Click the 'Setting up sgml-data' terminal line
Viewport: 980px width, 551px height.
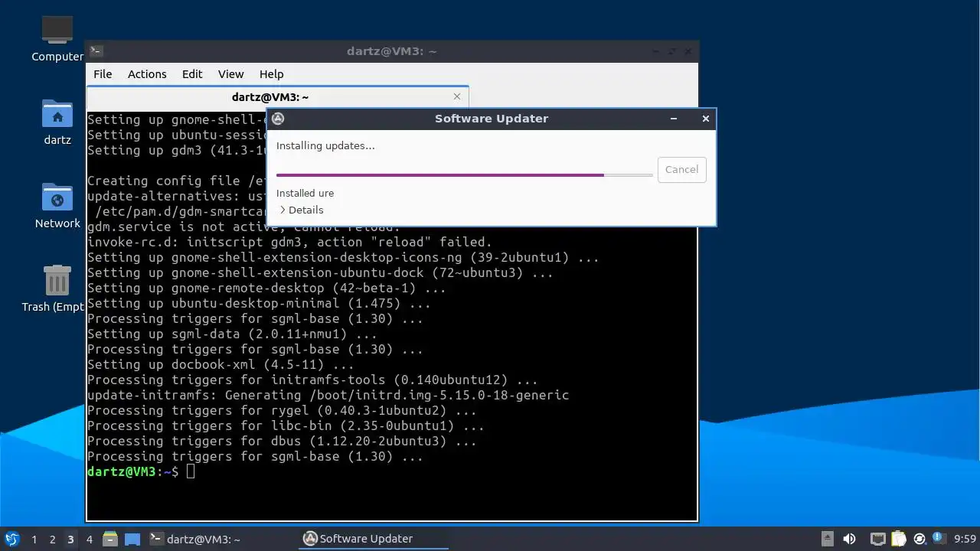tap(232, 334)
